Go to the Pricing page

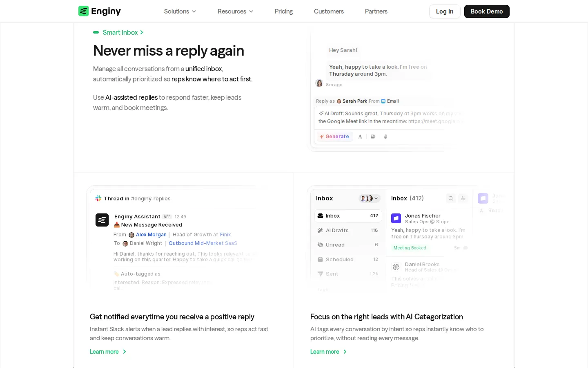[283, 11]
